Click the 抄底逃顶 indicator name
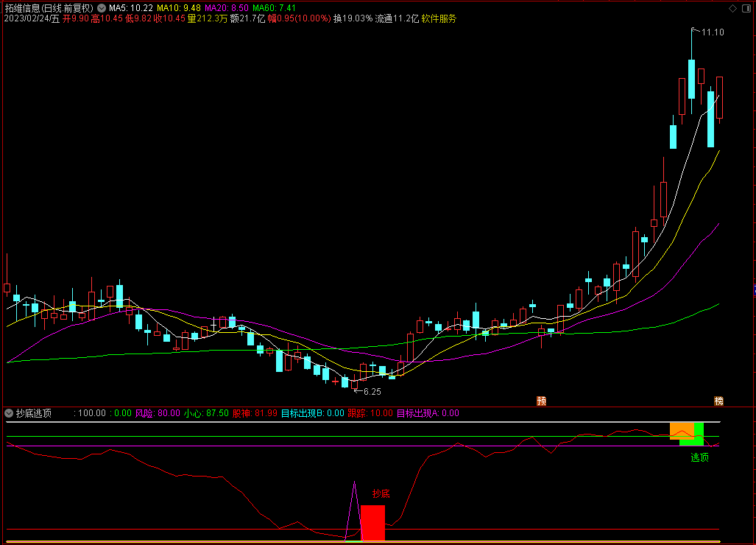 (34, 413)
